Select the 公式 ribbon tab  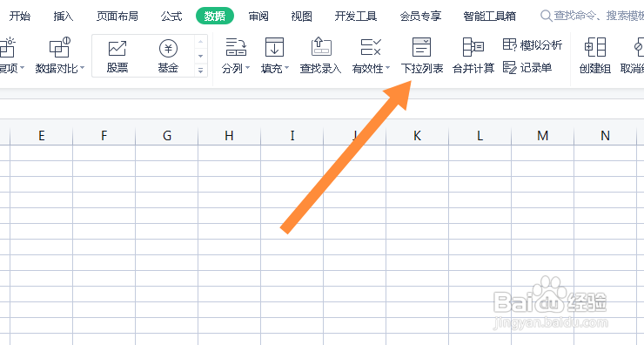tap(171, 16)
